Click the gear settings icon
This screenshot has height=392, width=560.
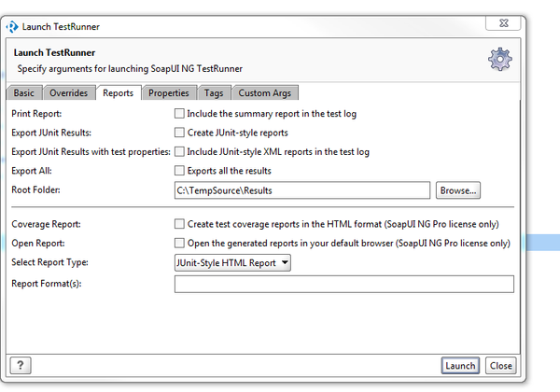[500, 59]
